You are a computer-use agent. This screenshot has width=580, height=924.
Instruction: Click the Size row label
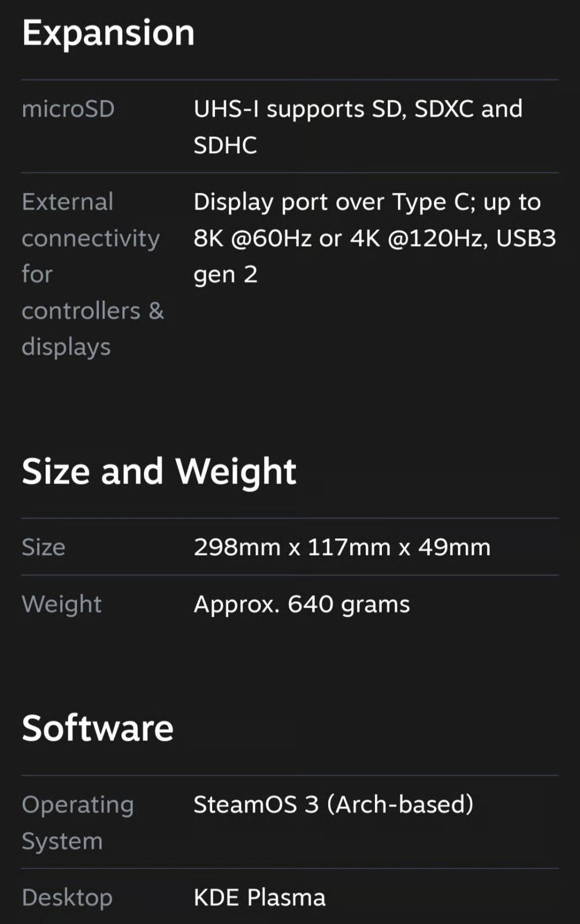pyautogui.click(x=43, y=547)
